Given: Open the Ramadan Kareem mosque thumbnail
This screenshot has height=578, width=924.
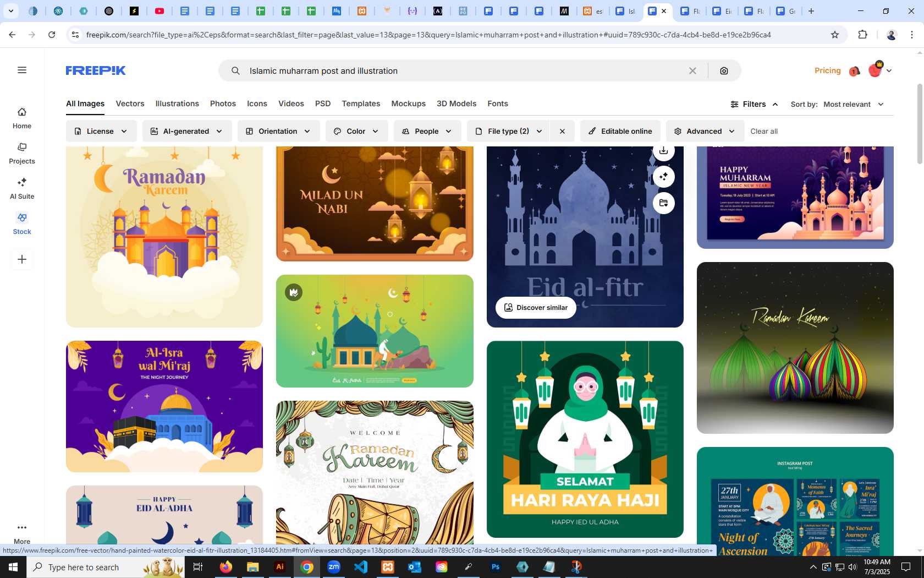Looking at the screenshot, I should point(164,237).
